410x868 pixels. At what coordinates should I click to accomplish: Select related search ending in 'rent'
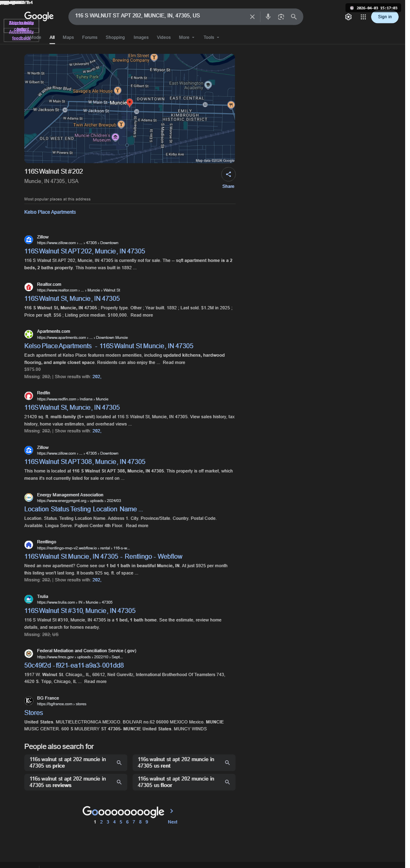click(184, 763)
